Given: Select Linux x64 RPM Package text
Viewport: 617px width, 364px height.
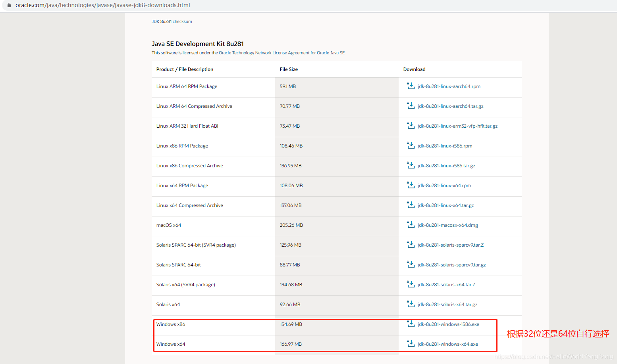Looking at the screenshot, I should (182, 186).
